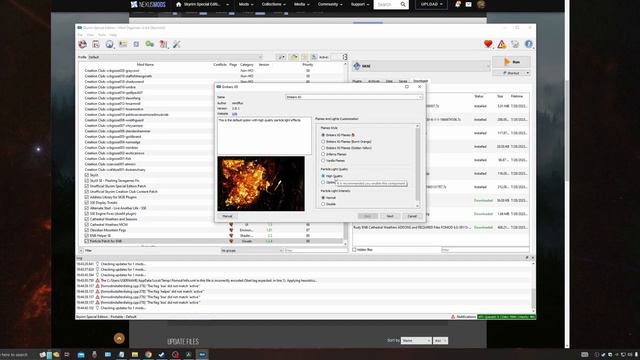Open the SKSE executable dropdown
Screen dimensions: 640x360
421,66
